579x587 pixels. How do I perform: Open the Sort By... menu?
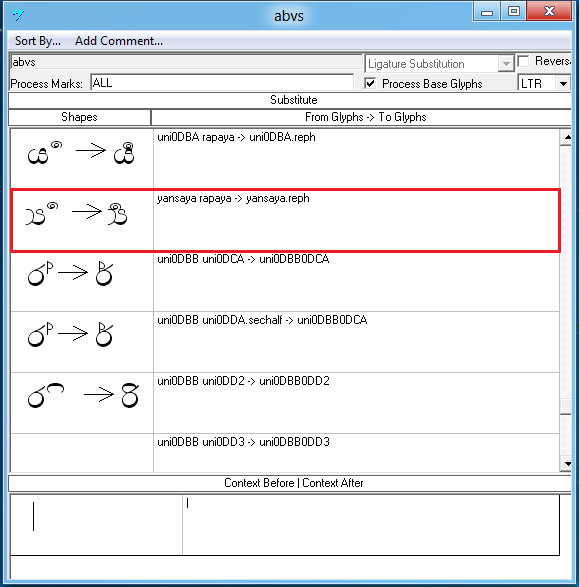(x=37, y=41)
